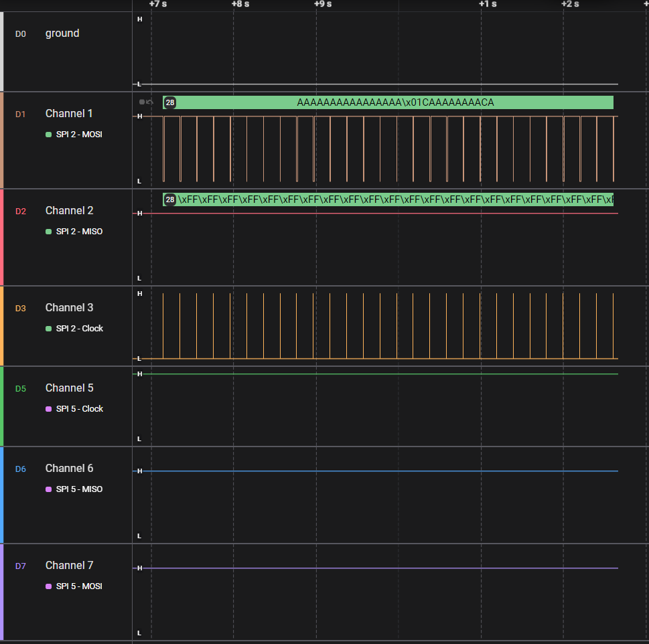Click the SPI 2 - MOSI analyzer icon
The width and height of the screenshot is (649, 644).
coord(49,134)
